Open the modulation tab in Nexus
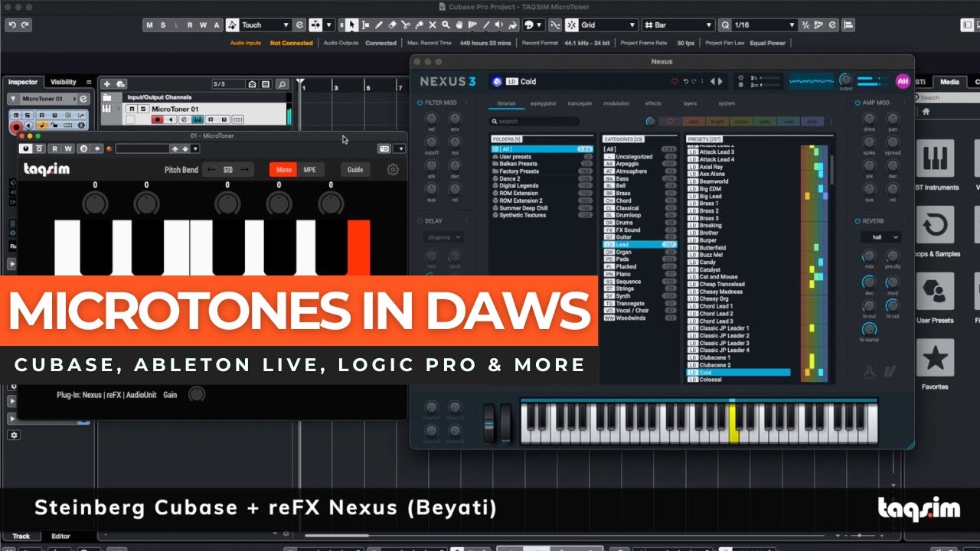Image resolution: width=980 pixels, height=551 pixels. 616,103
